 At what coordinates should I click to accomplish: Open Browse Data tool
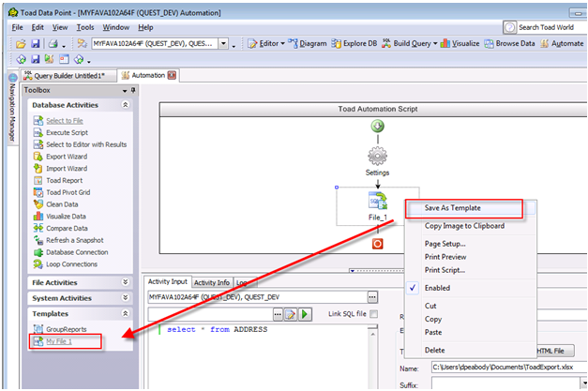point(509,43)
